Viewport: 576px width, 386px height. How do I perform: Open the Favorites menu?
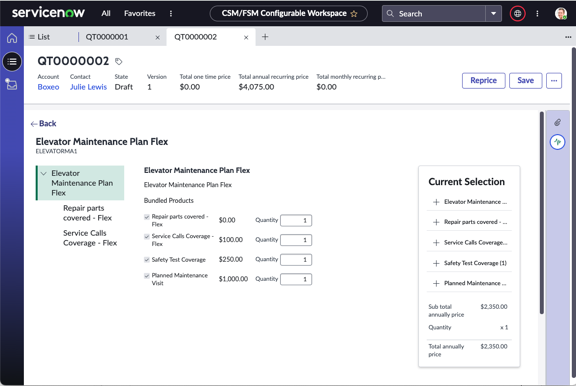pos(140,14)
